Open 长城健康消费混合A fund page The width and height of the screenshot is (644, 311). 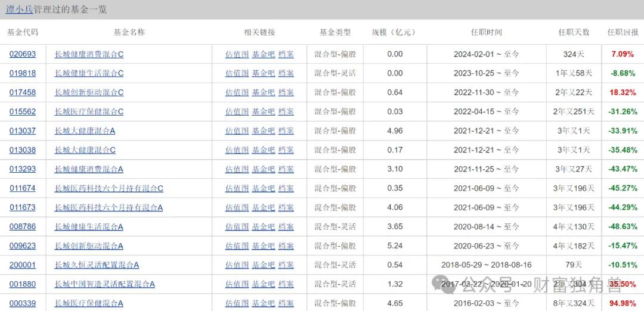pos(89,169)
